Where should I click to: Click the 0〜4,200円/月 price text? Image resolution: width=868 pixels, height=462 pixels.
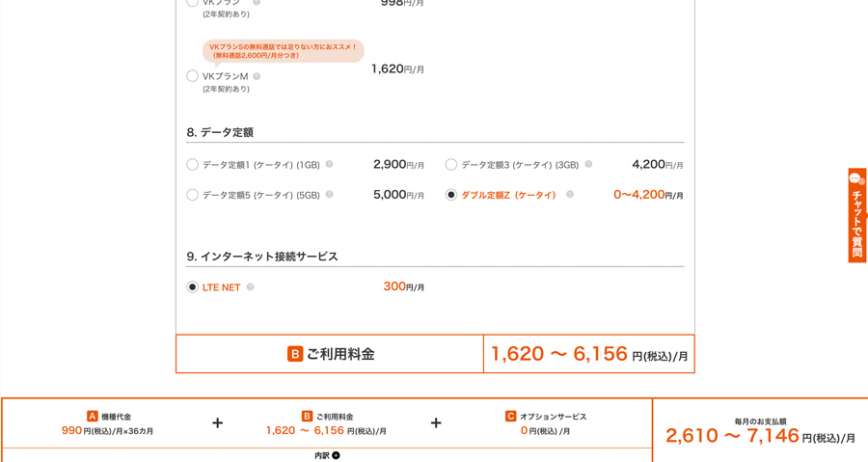click(648, 195)
